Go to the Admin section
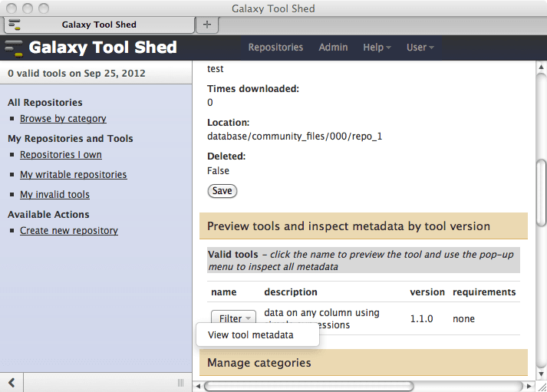The image size is (547, 392). point(333,48)
